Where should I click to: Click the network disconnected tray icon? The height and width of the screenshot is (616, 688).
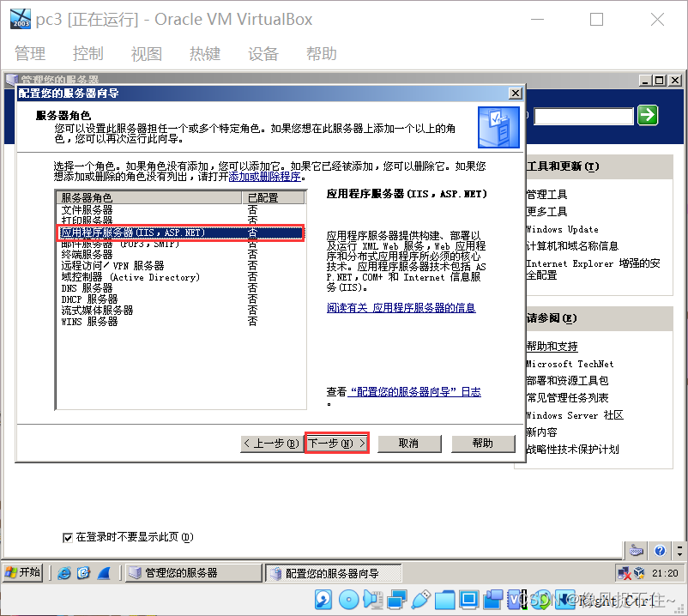[x=624, y=573]
